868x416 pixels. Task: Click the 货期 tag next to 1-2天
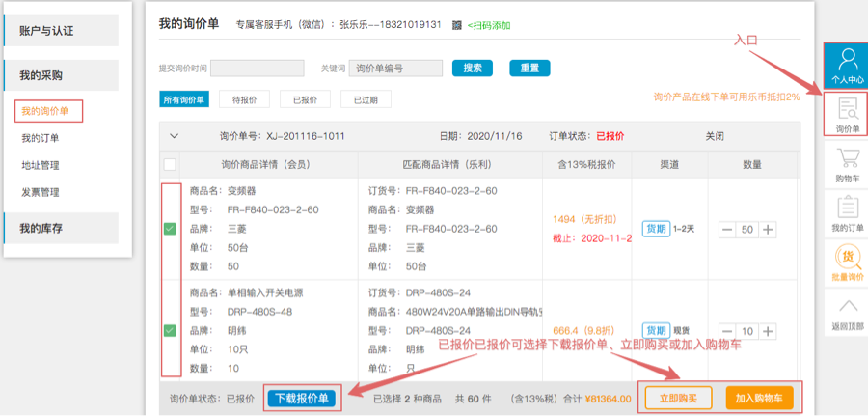[x=656, y=228]
